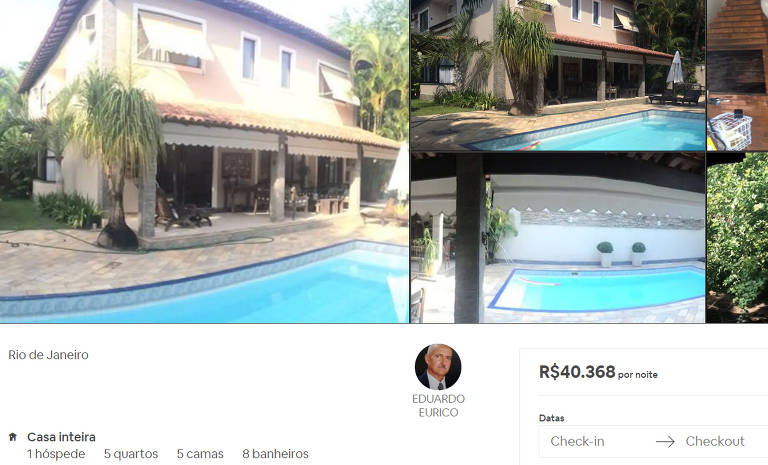Open photo of pool with white wall
768x465 pixels.
coord(558,238)
